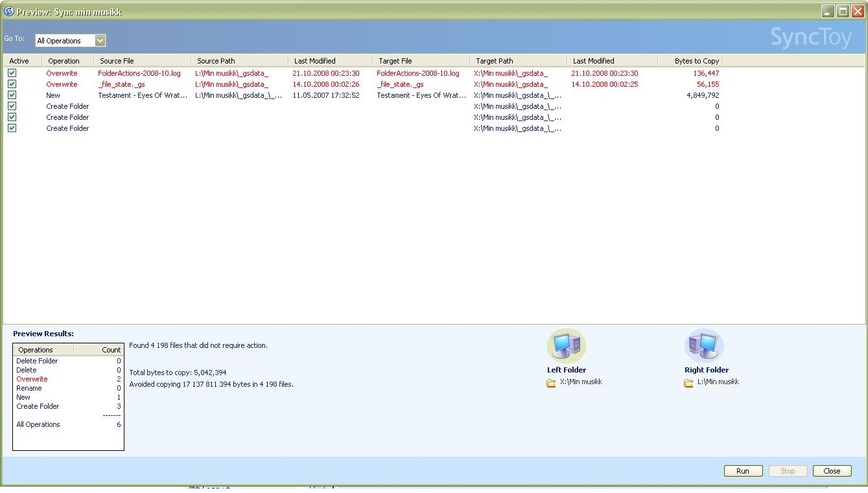Click Total bytes to copy text

(178, 373)
